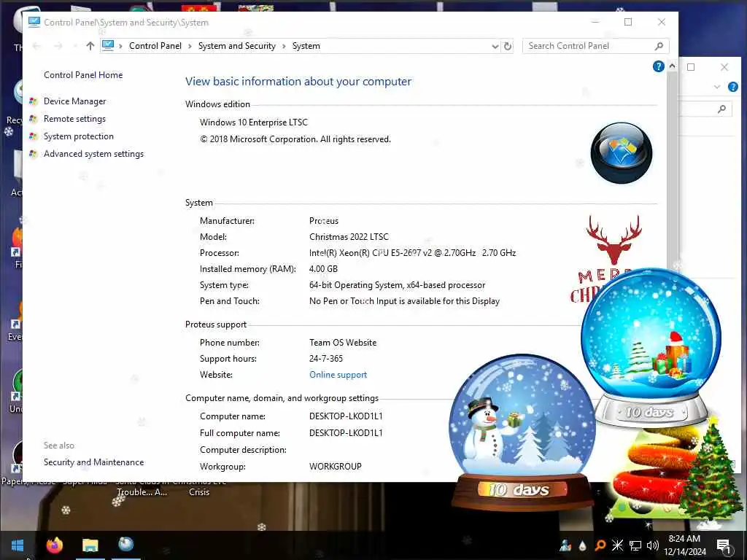
Task: Open the notification action center
Action: pyautogui.click(x=724, y=545)
